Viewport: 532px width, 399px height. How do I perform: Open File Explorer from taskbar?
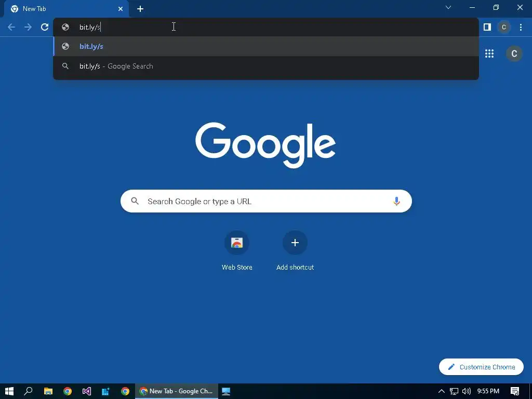pos(48,391)
